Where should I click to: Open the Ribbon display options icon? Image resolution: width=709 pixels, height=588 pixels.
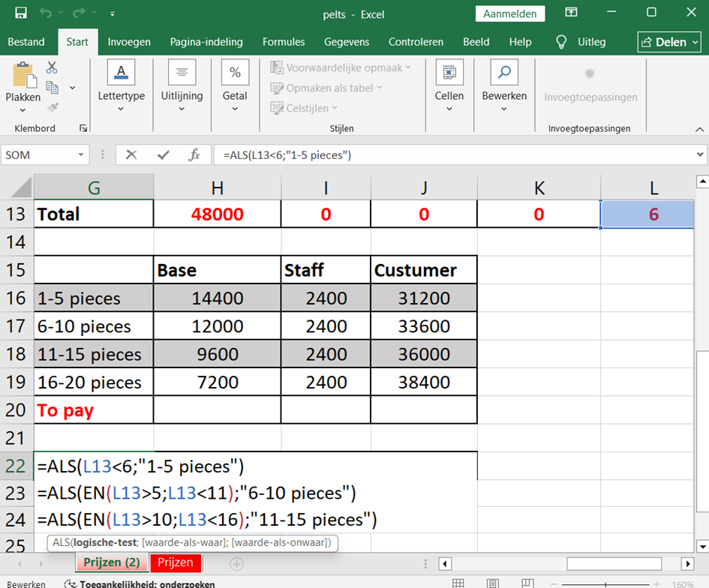[x=572, y=13]
